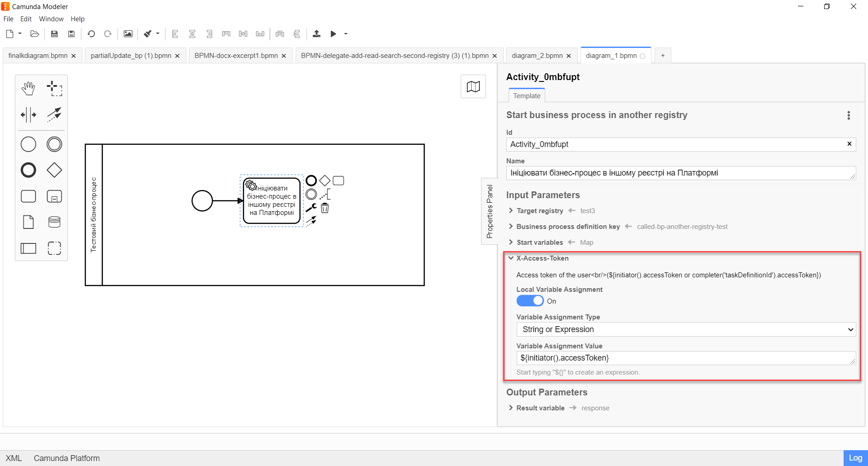The image size is (868, 466).
Task: Append end event from the context pad
Action: [311, 181]
